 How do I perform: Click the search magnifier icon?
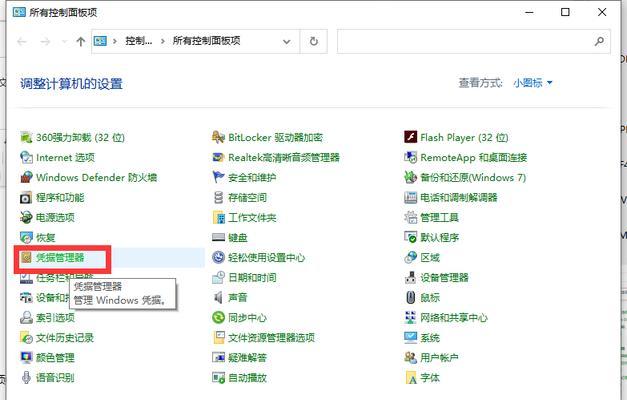[x=599, y=41]
